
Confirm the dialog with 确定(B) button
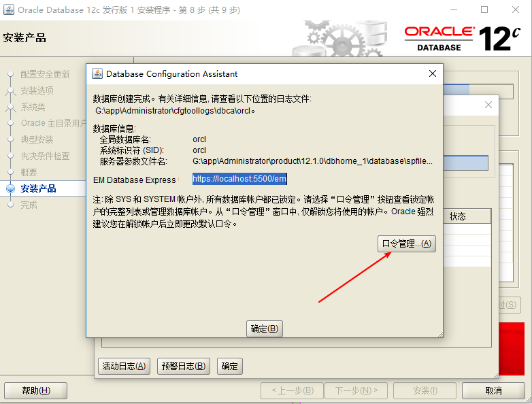265,329
